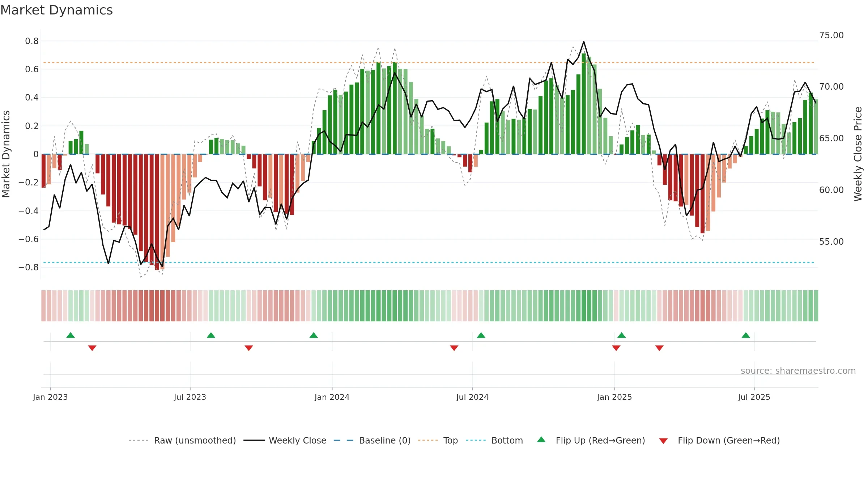
Task: Click the −0.8 tick on the left axis
Action: [x=29, y=267]
